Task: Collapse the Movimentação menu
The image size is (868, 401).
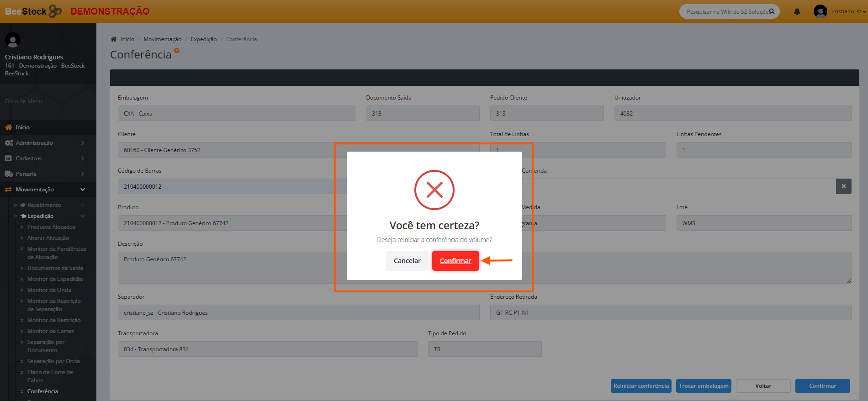Action: click(x=82, y=190)
